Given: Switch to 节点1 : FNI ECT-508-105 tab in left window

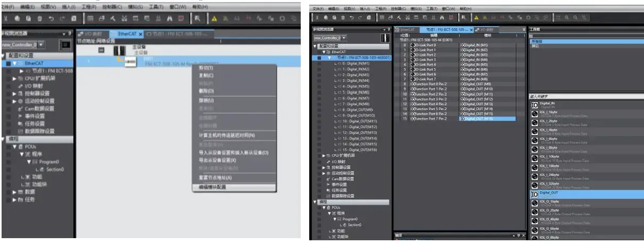Looking at the screenshot, I should (x=179, y=34).
